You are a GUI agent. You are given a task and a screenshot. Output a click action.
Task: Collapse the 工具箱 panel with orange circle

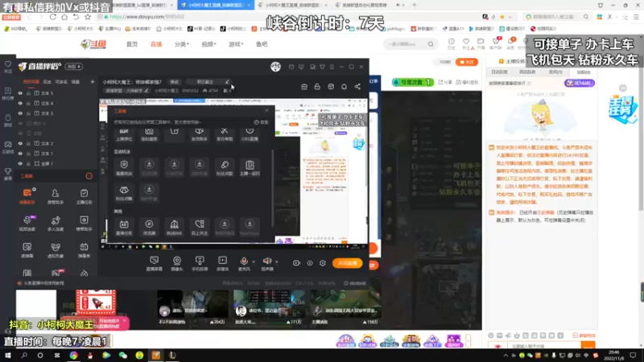click(89, 176)
